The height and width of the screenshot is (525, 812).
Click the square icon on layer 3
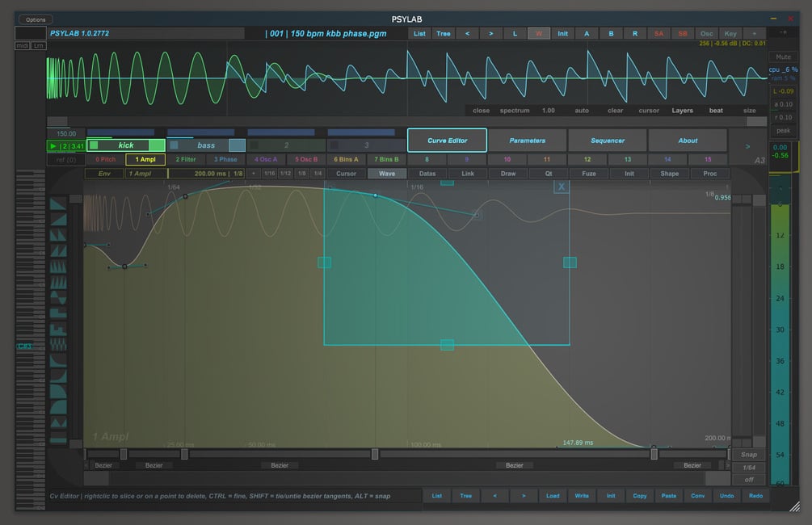point(334,145)
